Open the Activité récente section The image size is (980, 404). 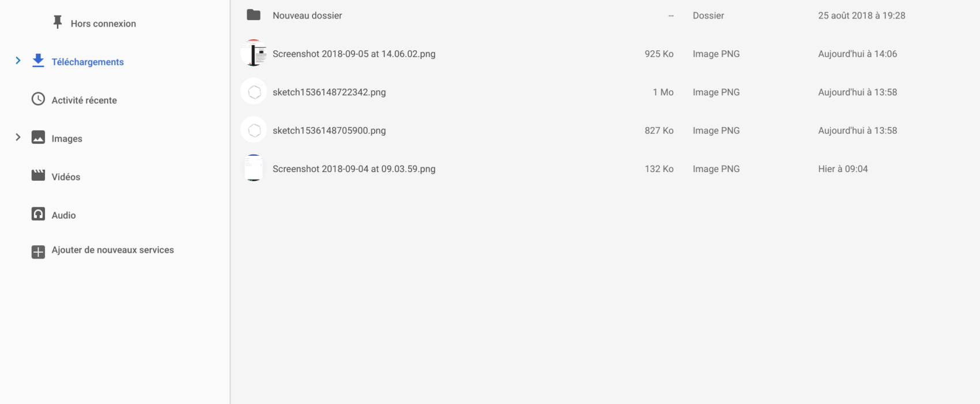[84, 100]
